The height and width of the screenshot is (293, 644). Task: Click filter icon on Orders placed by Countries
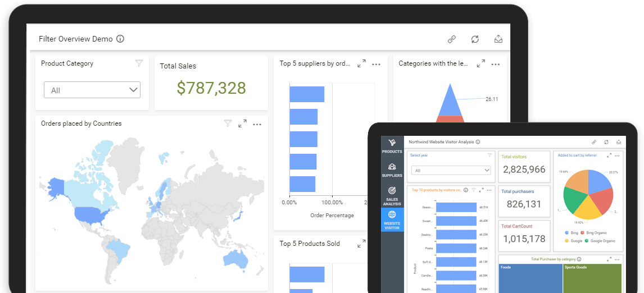pos(228,123)
